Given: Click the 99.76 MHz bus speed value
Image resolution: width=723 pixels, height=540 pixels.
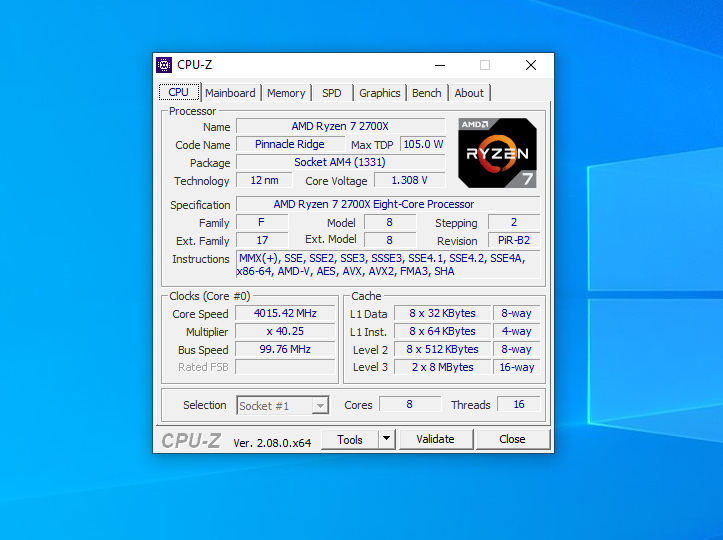Looking at the screenshot, I should (285, 349).
